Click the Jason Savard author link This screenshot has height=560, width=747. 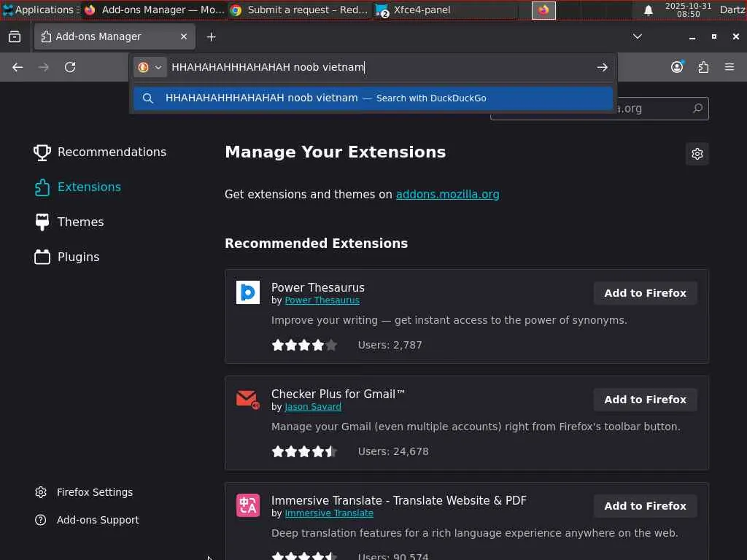312,407
